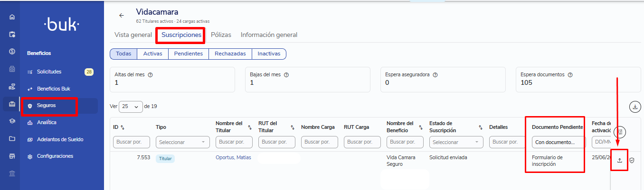Switch to the Vista general tab
This screenshot has width=644, height=190.
click(x=133, y=35)
